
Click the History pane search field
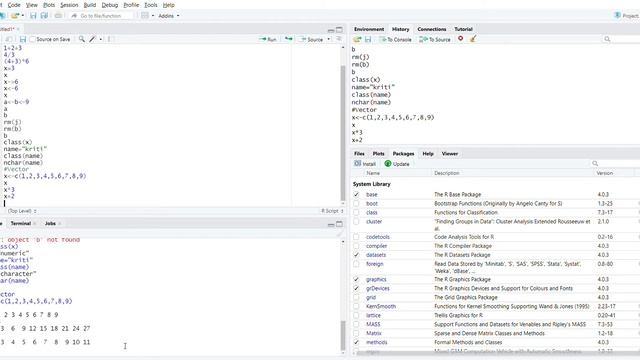[x=621, y=39]
